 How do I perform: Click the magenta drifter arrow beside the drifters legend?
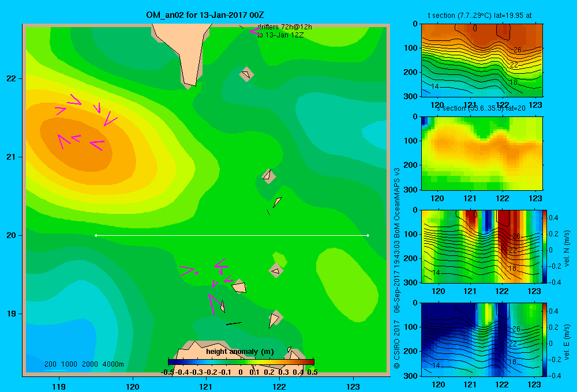(x=254, y=32)
